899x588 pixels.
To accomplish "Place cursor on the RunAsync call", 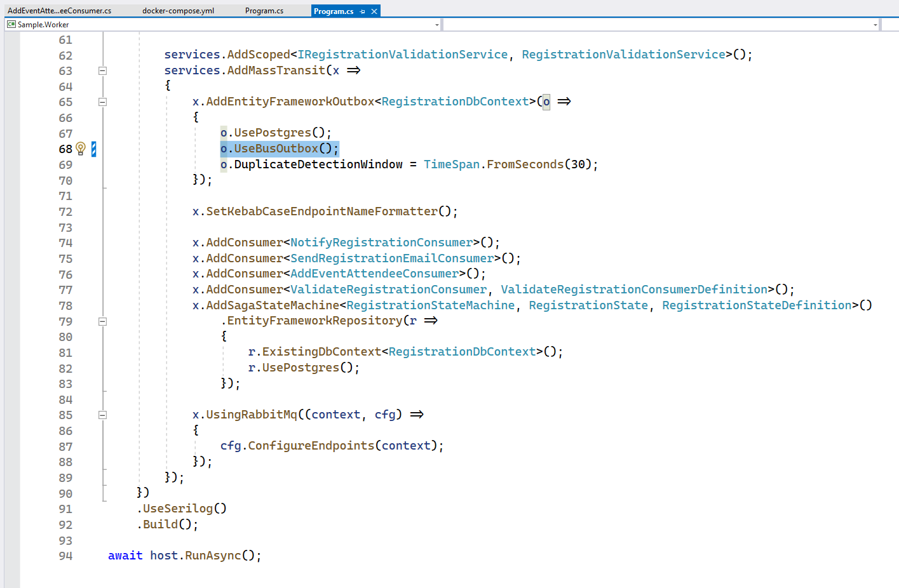I will pos(214,555).
